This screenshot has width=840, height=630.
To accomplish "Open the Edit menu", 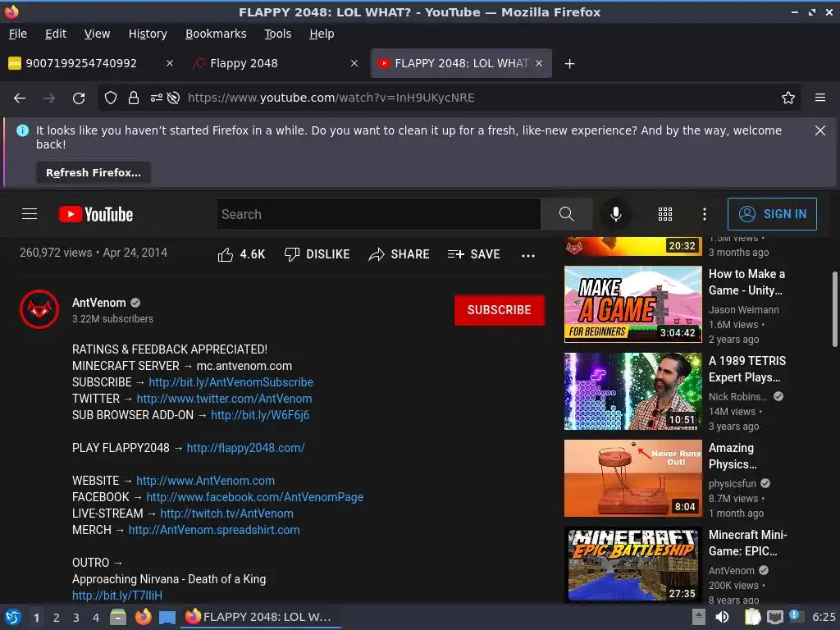I will [56, 34].
